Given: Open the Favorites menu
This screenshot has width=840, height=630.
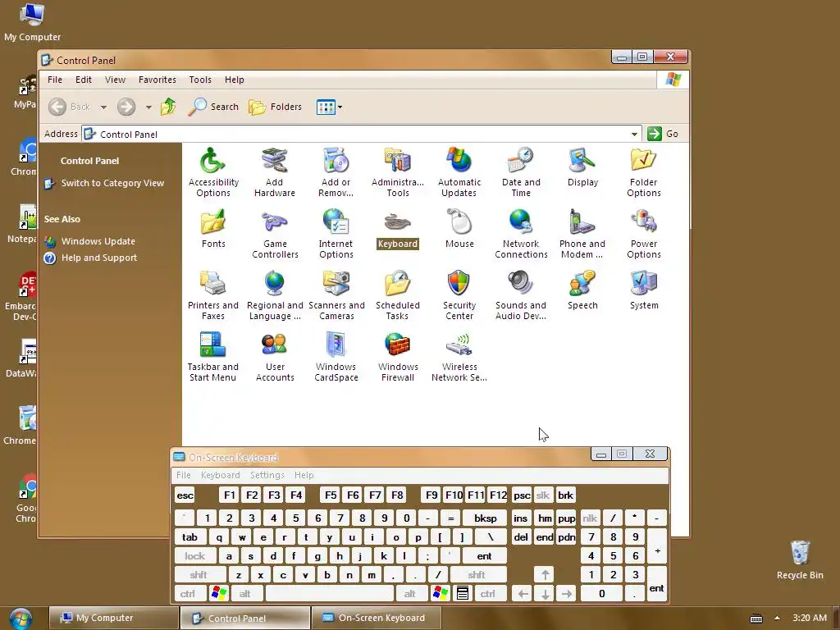Looking at the screenshot, I should coord(157,80).
